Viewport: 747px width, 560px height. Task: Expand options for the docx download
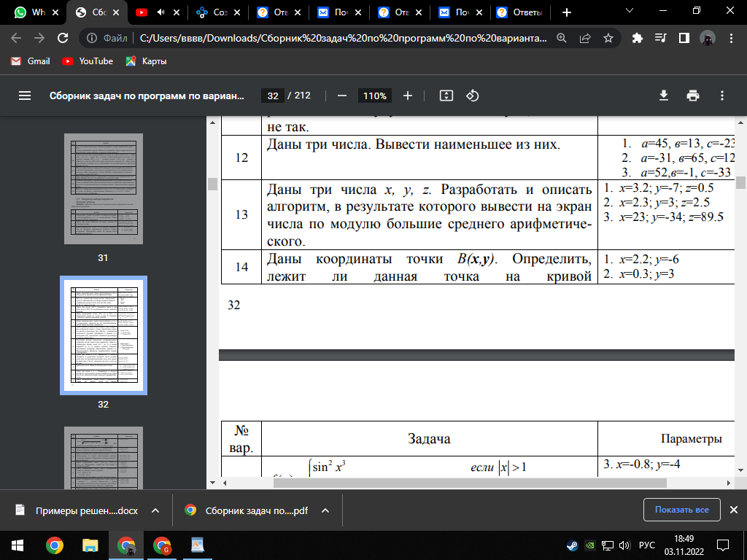(155, 510)
